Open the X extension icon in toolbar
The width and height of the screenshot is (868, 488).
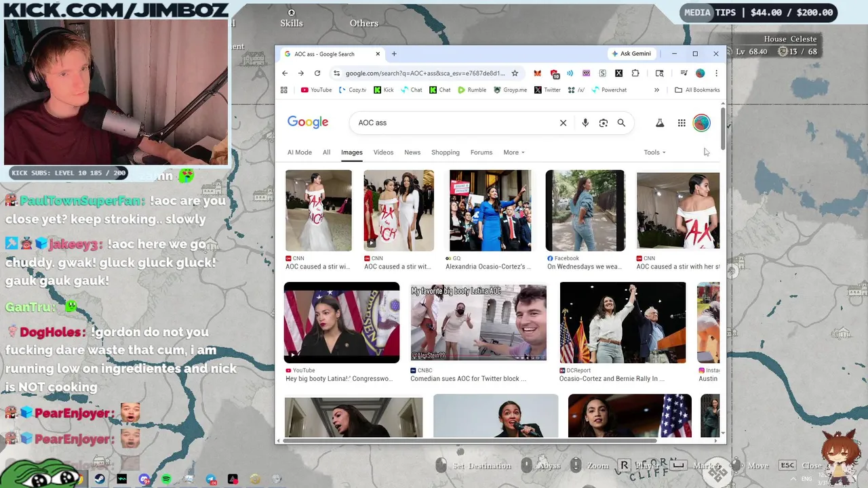tap(618, 73)
